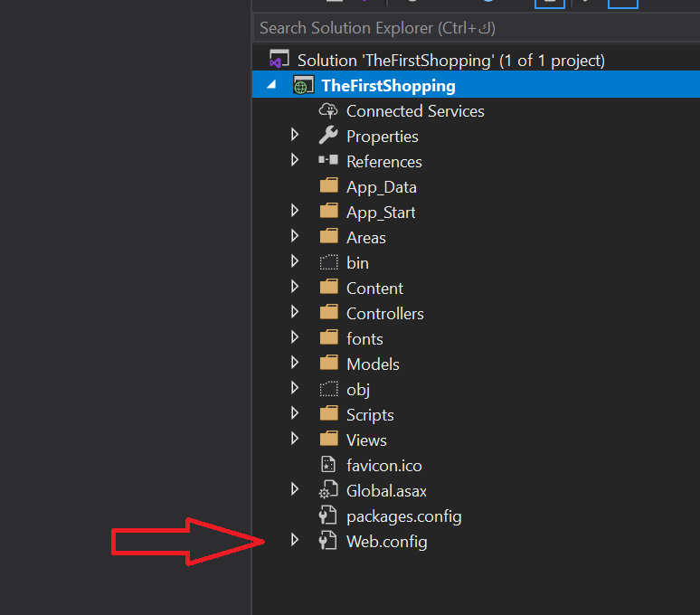This screenshot has height=615, width=700.
Task: Select the Views label
Action: [x=366, y=440]
